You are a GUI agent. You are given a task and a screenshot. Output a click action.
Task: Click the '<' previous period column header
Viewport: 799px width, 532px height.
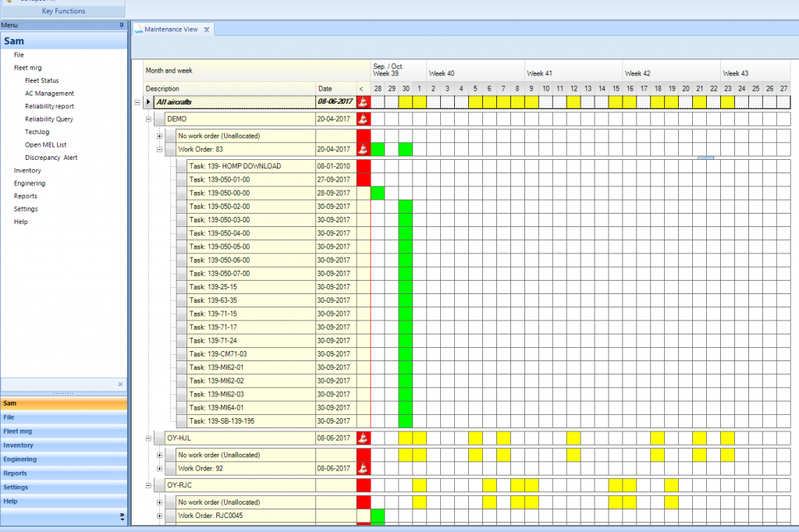pos(364,89)
